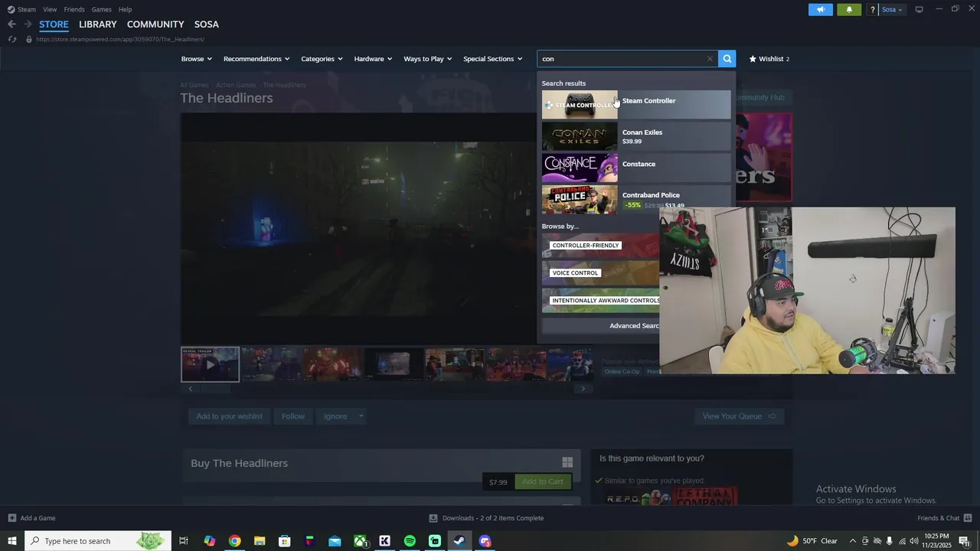Screen dimensions: 980x551
Task: Open Microsoft Store from taskbar
Action: 284,541
